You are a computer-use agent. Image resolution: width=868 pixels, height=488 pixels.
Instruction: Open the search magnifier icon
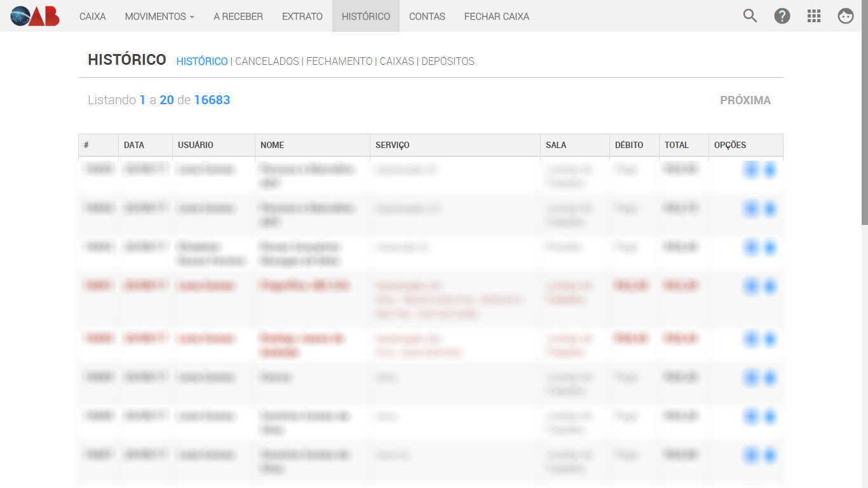pos(750,16)
